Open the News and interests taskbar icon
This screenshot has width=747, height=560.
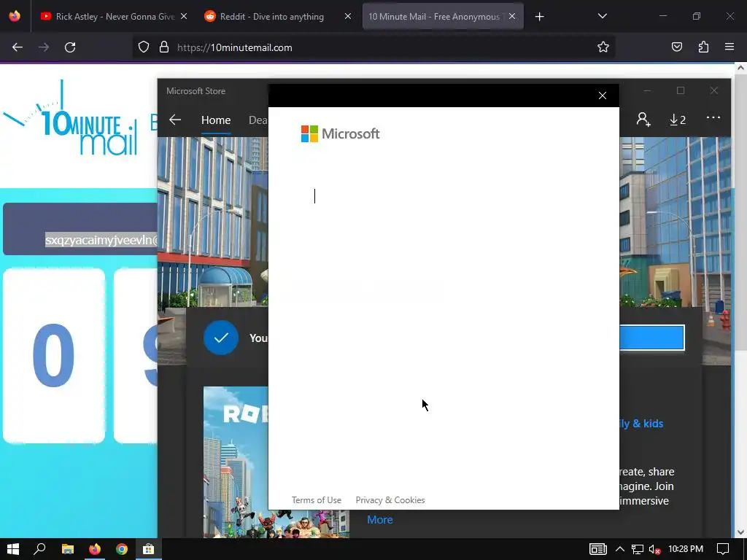pos(598,549)
